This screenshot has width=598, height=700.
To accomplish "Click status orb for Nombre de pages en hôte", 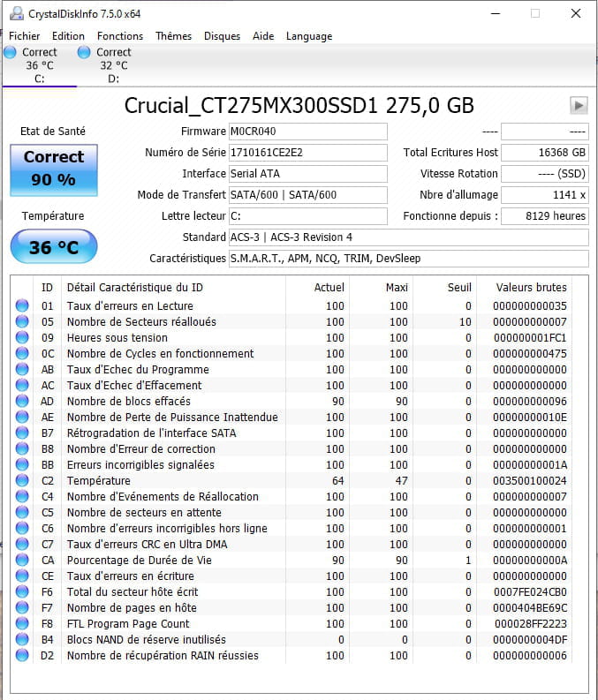I will pos(22,607).
